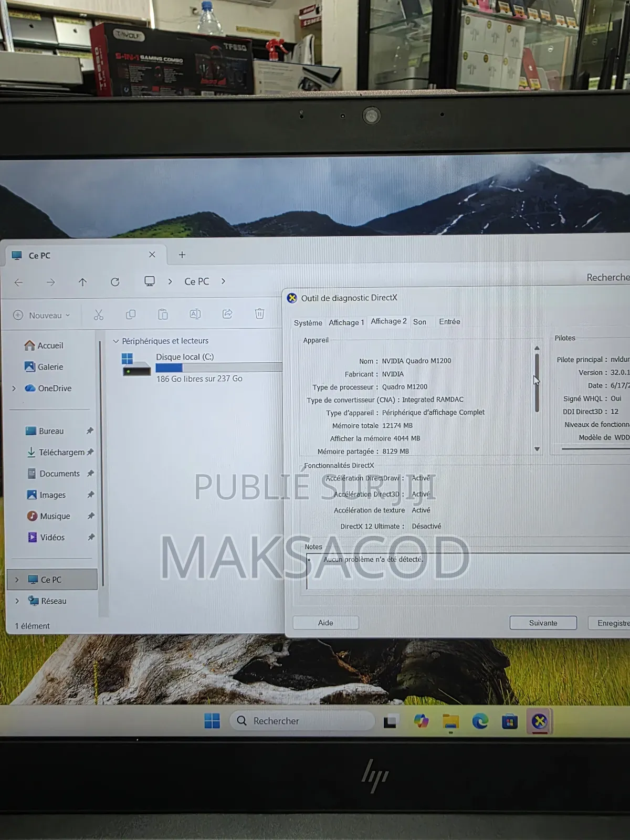Click the Delete trash bin icon
The height and width of the screenshot is (840, 630).
pos(259,314)
